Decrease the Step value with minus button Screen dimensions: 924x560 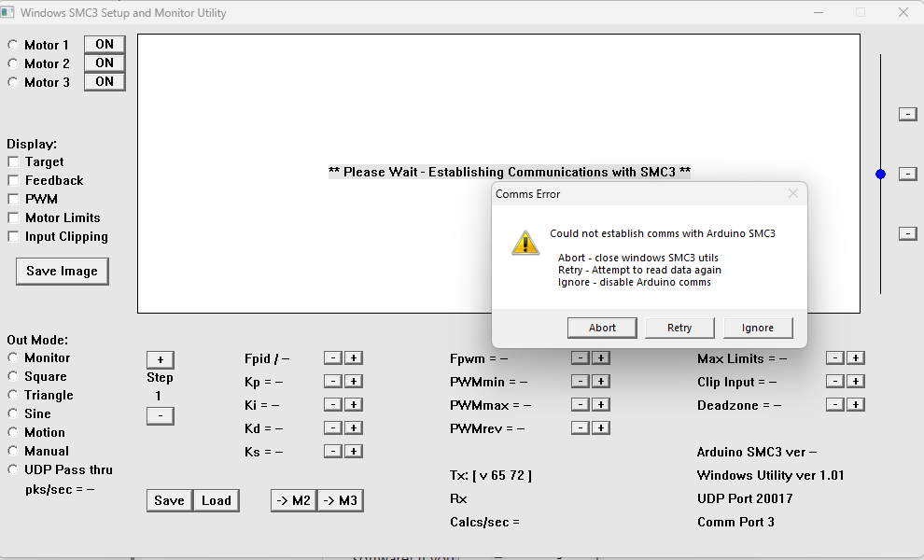(x=161, y=415)
